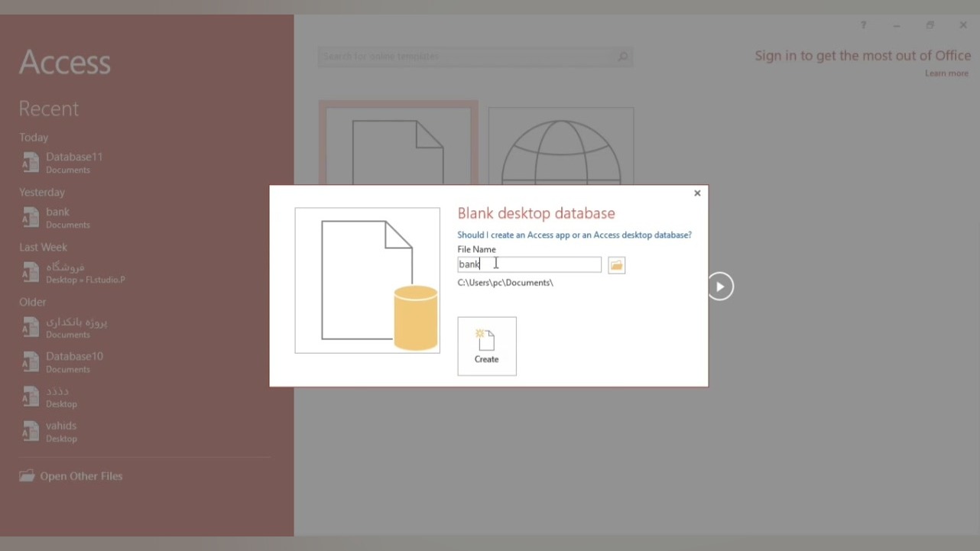
Task: Select the globe web app template thumbnail
Action: 561,147
